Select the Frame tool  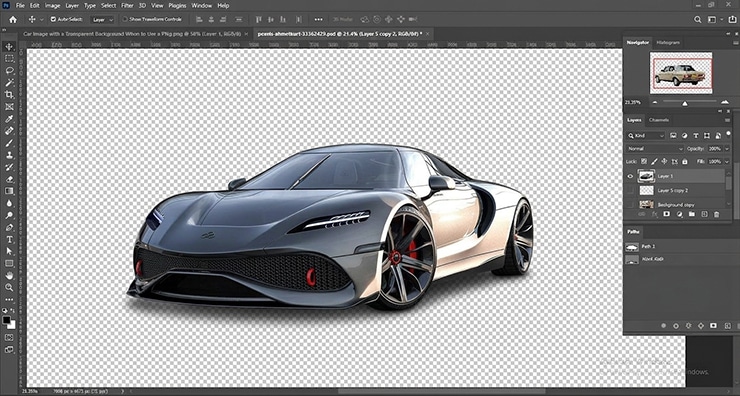(9, 107)
